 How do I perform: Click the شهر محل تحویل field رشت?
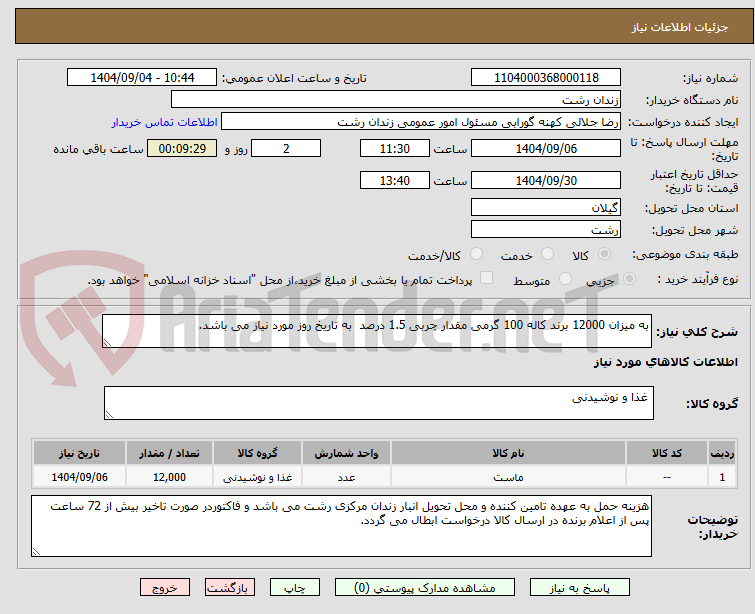pos(546,230)
